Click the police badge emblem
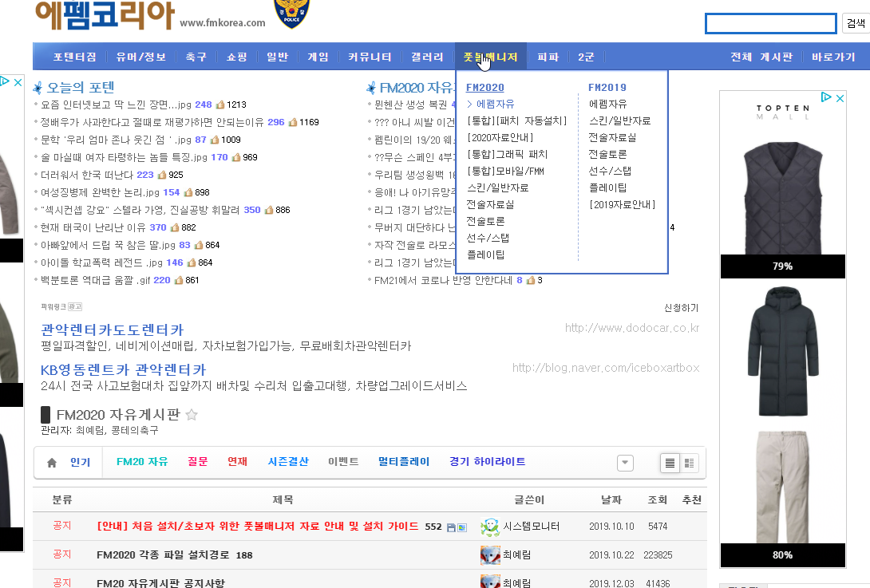The width and height of the screenshot is (870, 588). tap(292, 14)
